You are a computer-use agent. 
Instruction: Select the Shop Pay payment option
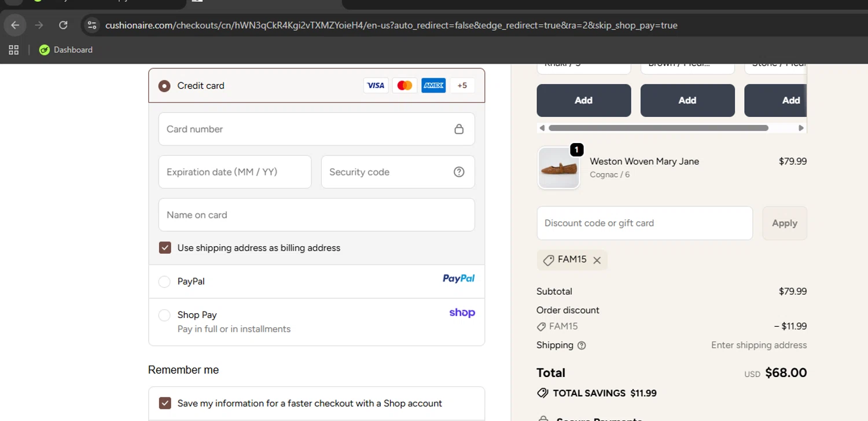tap(164, 315)
